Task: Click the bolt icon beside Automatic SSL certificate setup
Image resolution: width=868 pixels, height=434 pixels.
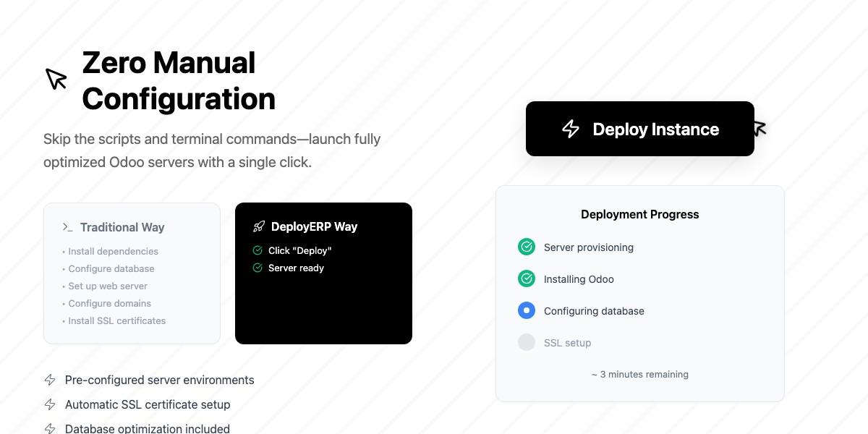Action: 50,404
